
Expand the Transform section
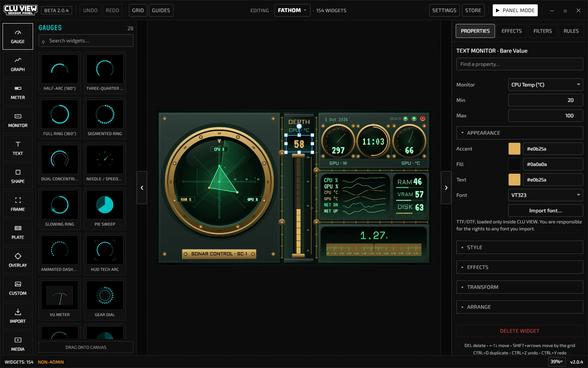pos(520,287)
